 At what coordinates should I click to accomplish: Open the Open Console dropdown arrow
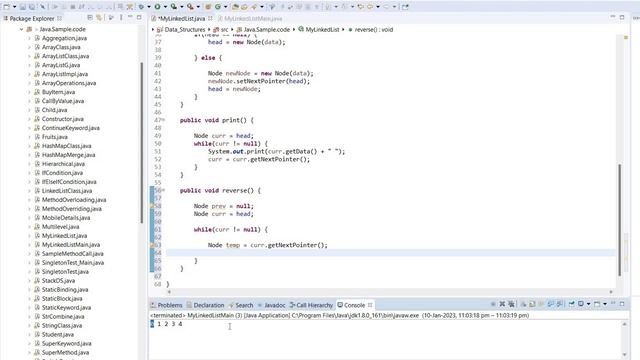coord(605,304)
